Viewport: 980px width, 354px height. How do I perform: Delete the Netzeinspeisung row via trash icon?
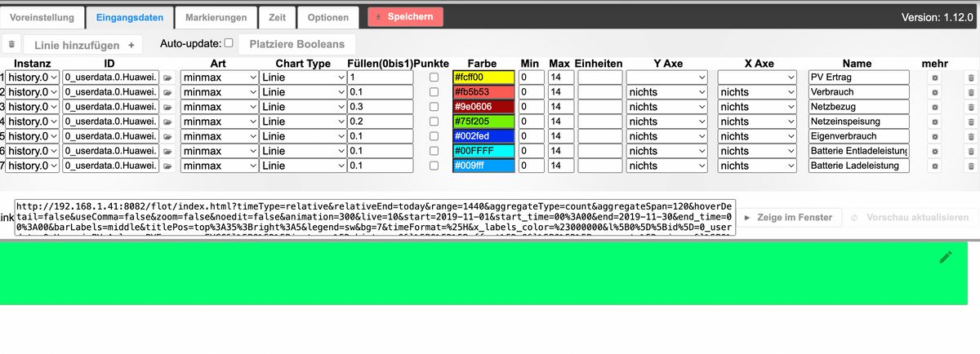pos(970,122)
